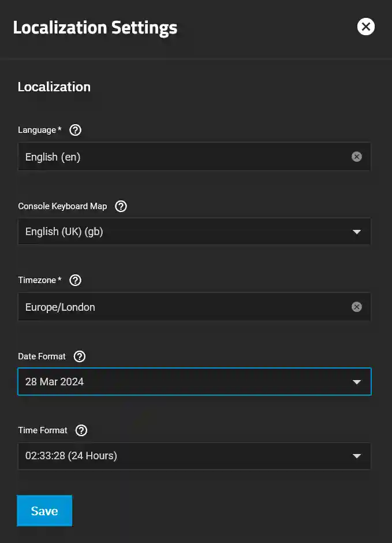Focus the Timezone input field
The height and width of the screenshot is (543, 392).
[173, 307]
